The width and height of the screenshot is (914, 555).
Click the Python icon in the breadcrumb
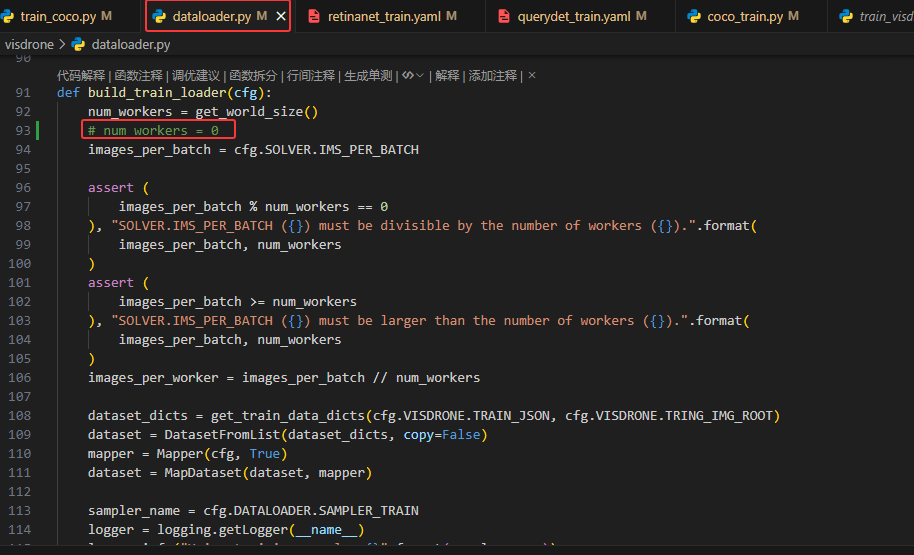click(78, 44)
